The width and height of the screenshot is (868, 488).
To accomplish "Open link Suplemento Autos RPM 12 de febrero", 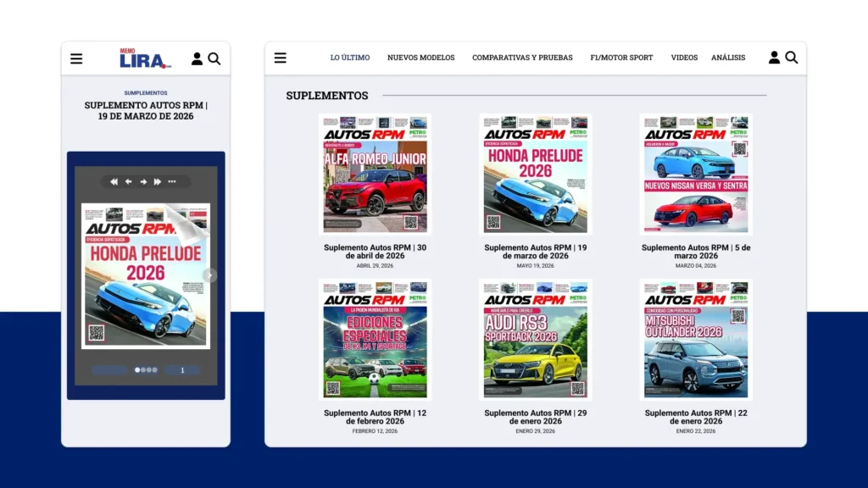I will point(375,417).
